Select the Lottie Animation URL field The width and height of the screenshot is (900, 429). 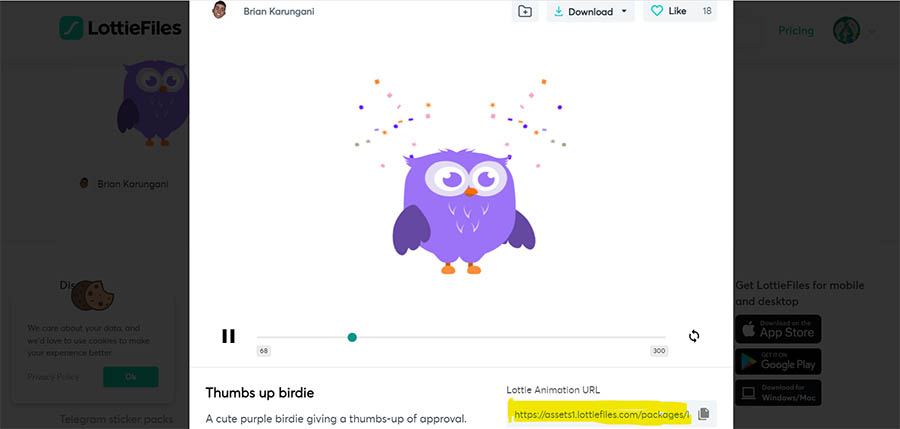[x=600, y=413]
